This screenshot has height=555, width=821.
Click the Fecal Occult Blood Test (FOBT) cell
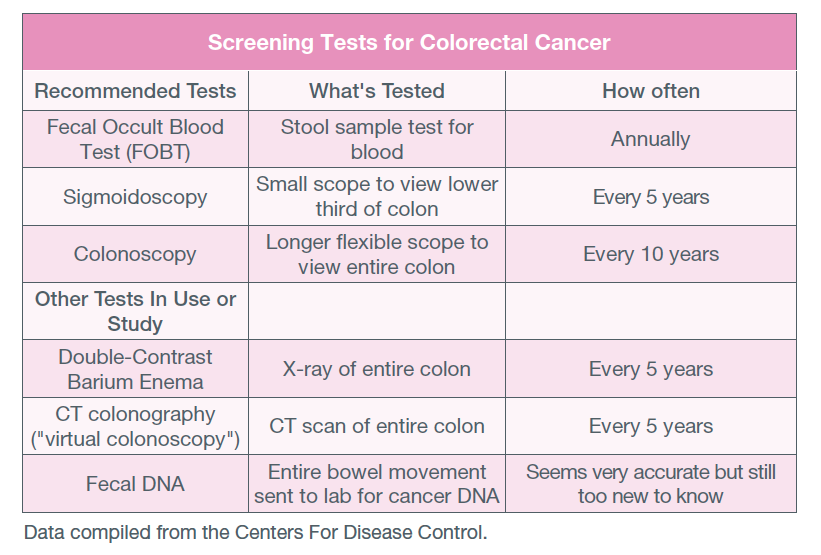135,139
